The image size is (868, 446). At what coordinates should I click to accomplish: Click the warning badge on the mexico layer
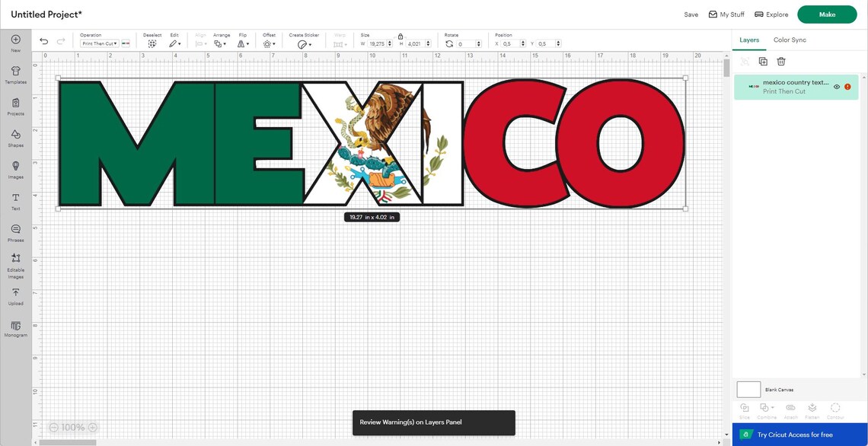(846, 85)
